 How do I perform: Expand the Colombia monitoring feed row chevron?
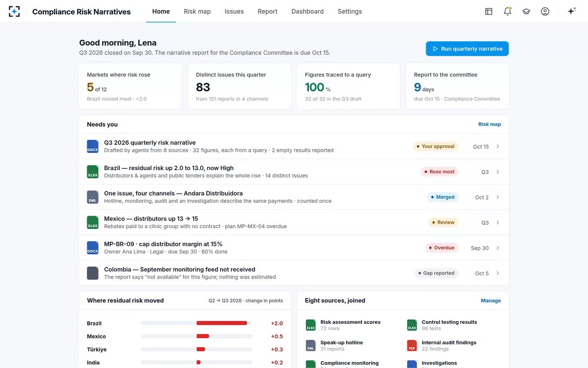498,273
